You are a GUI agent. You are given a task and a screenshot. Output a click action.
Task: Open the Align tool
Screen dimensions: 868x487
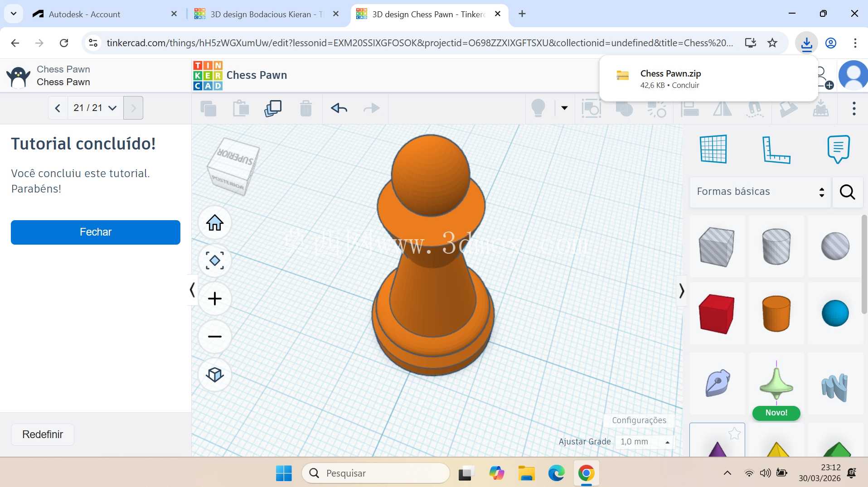[689, 109]
